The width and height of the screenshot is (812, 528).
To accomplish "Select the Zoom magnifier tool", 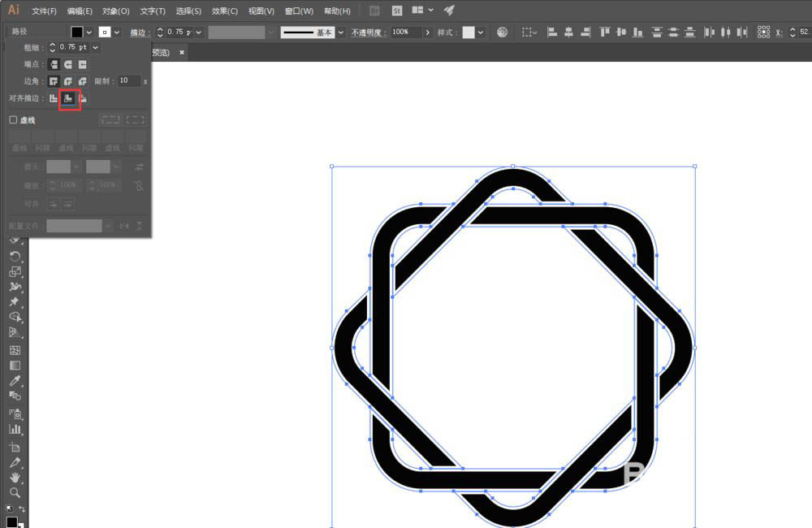I will point(15,492).
